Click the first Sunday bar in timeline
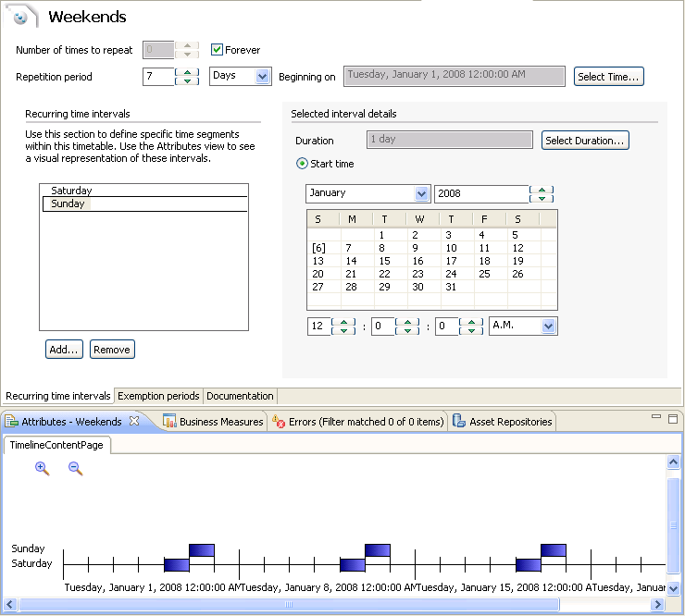This screenshot has width=685, height=616. [x=202, y=550]
